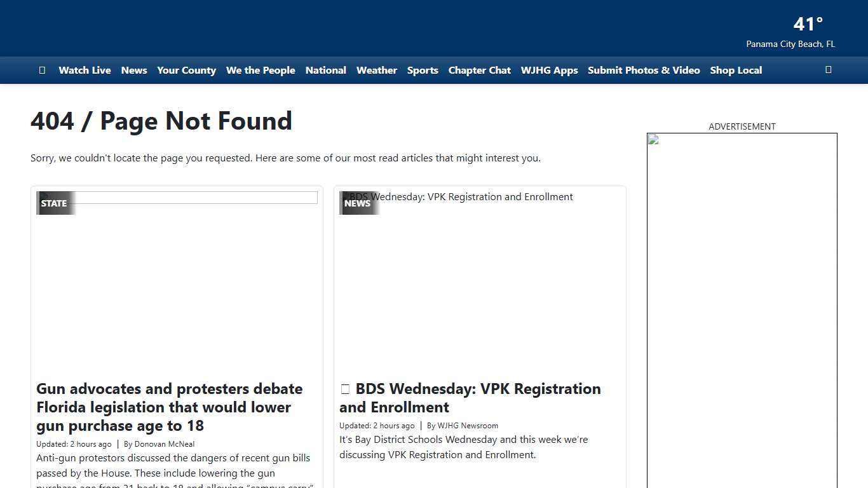
Task: Open the Watch Live menu item
Action: [85, 70]
